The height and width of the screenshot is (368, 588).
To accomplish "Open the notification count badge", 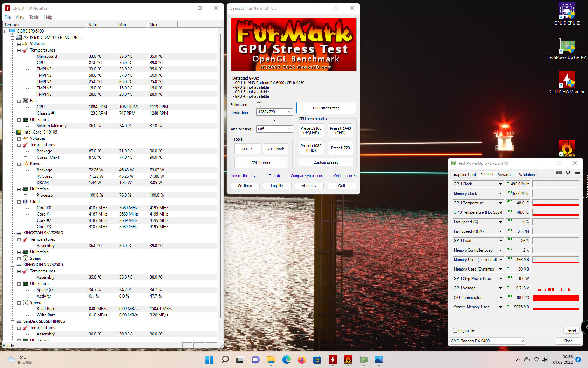I will click(578, 360).
